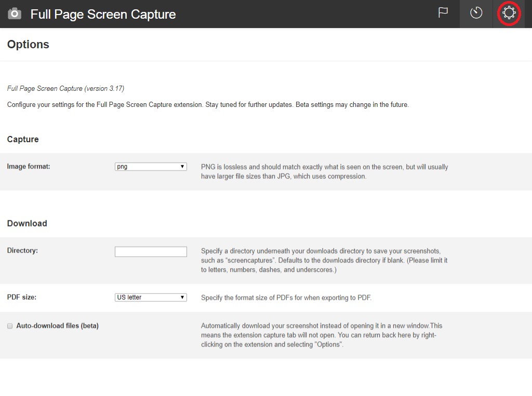Viewport: 532px width, 396px height.
Task: Click the Full Page Screen Capture title
Action: click(103, 14)
